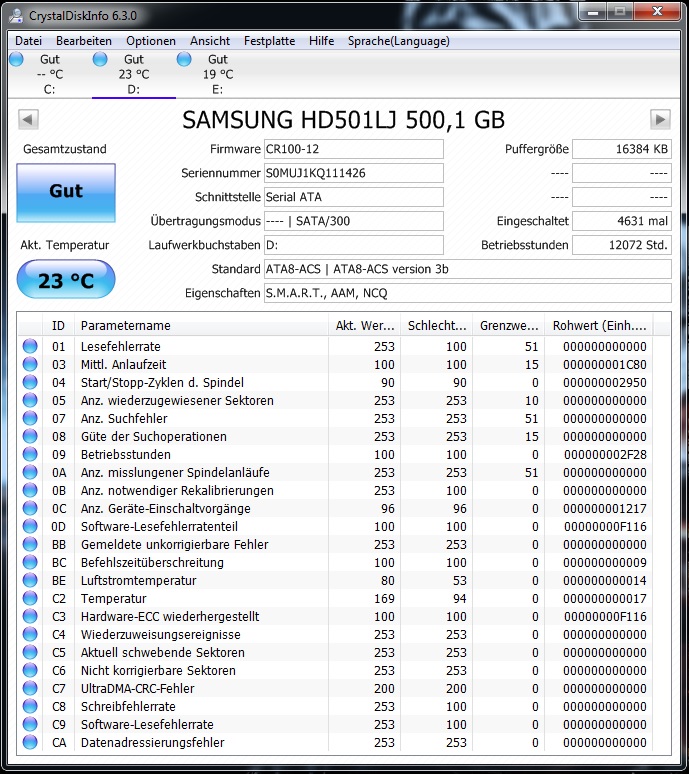The image size is (689, 774).
Task: Click the Seriennummer field
Action: click(353, 173)
